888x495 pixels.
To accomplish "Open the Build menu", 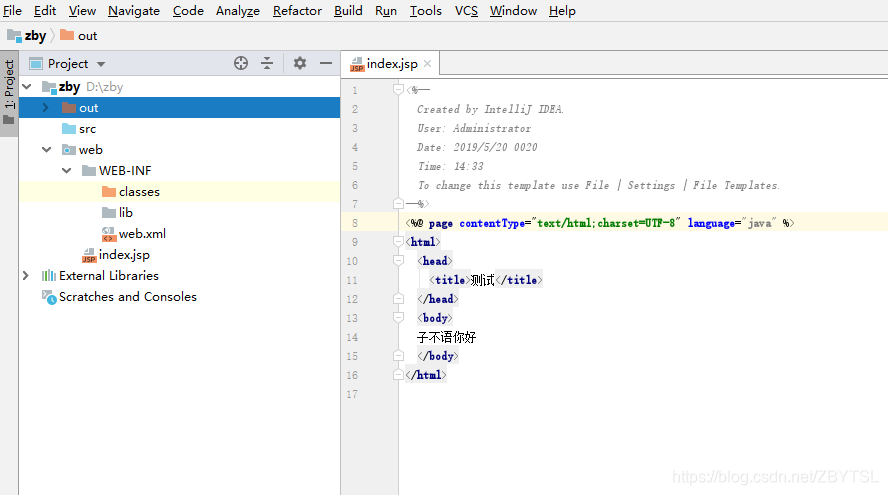I will tap(348, 11).
